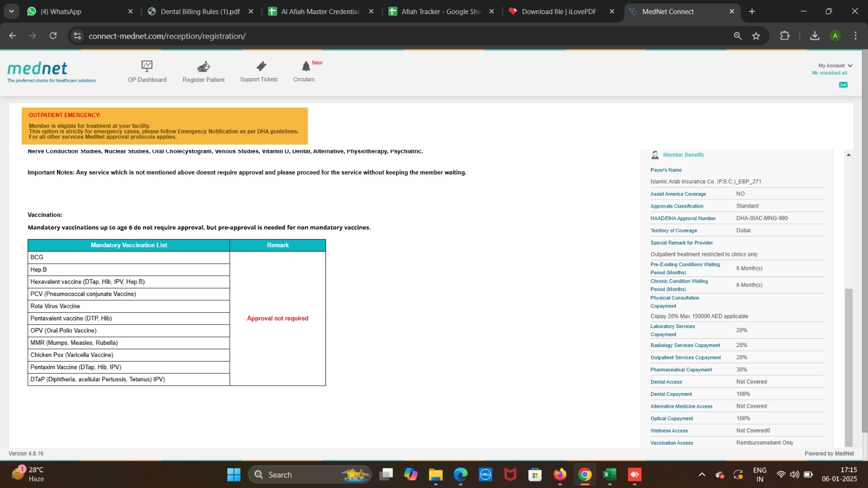
Task: Open the tab search dropdown arrow
Action: [11, 11]
